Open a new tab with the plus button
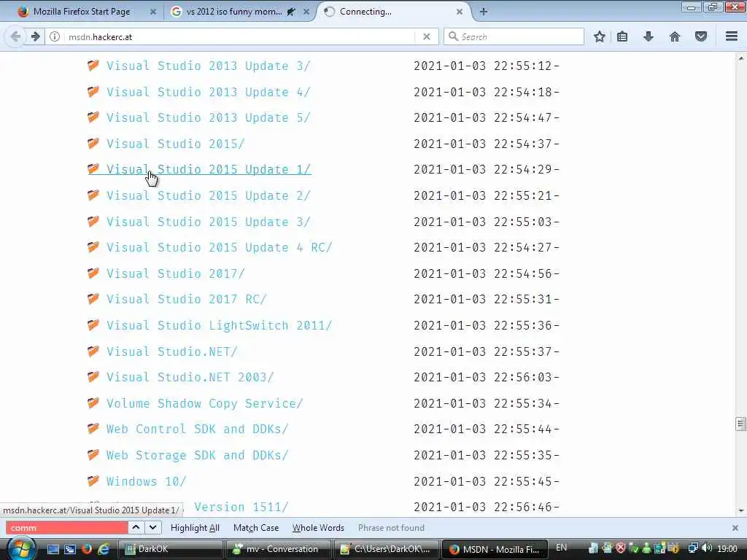 point(483,12)
